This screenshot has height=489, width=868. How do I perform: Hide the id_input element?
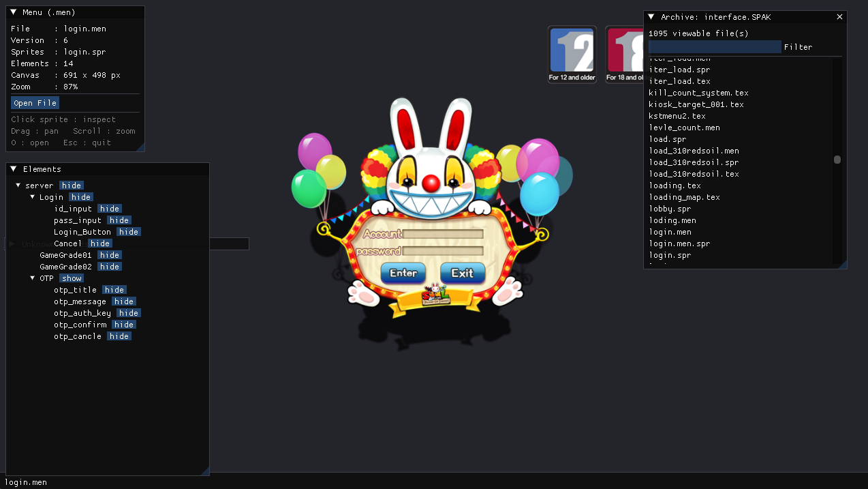pos(110,209)
